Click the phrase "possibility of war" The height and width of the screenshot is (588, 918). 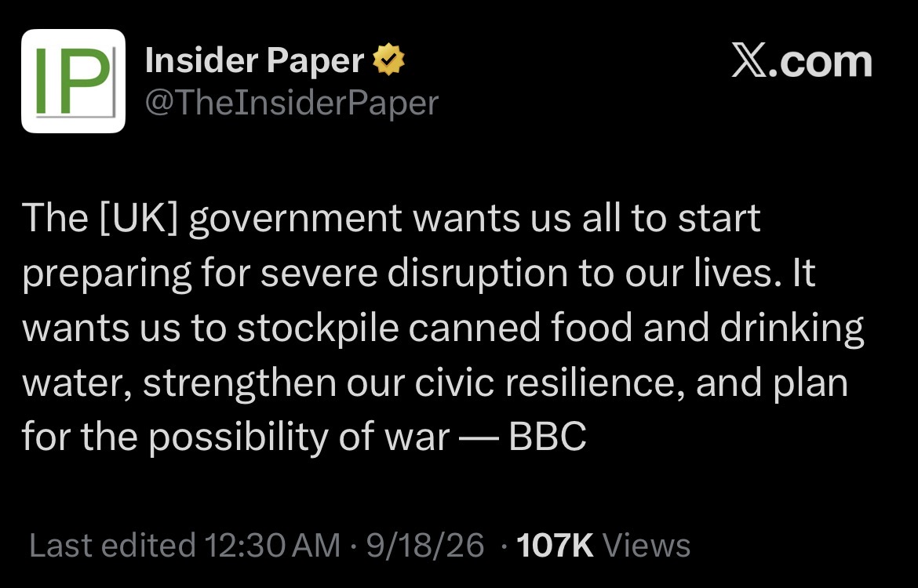299,437
